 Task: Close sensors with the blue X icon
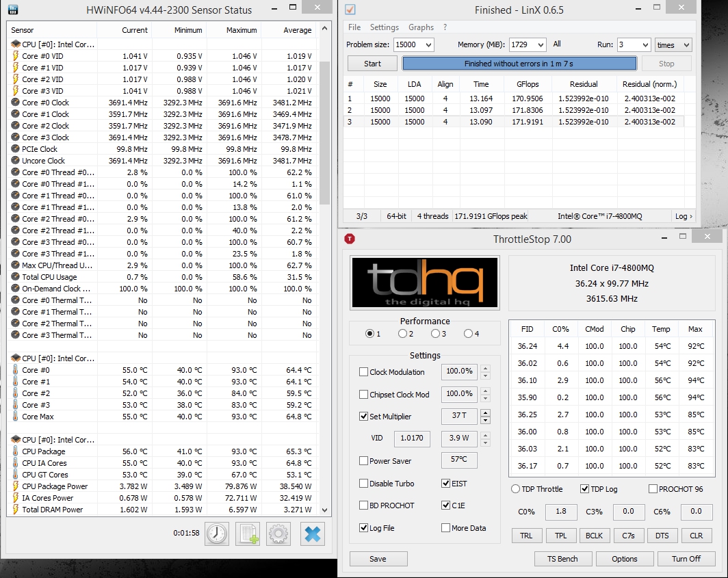(313, 534)
